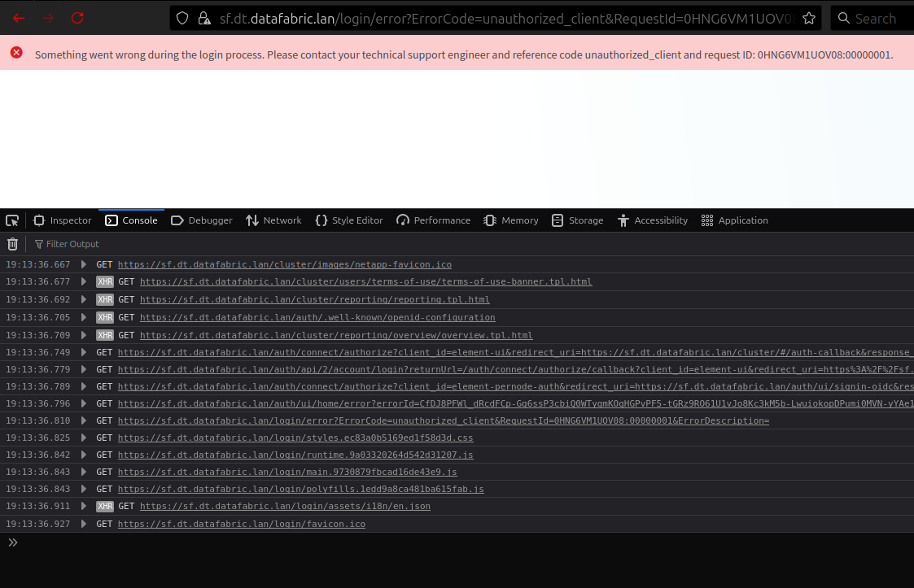Viewport: 914px width, 588px height.
Task: Switch to the Memory tab
Action: [x=510, y=220]
